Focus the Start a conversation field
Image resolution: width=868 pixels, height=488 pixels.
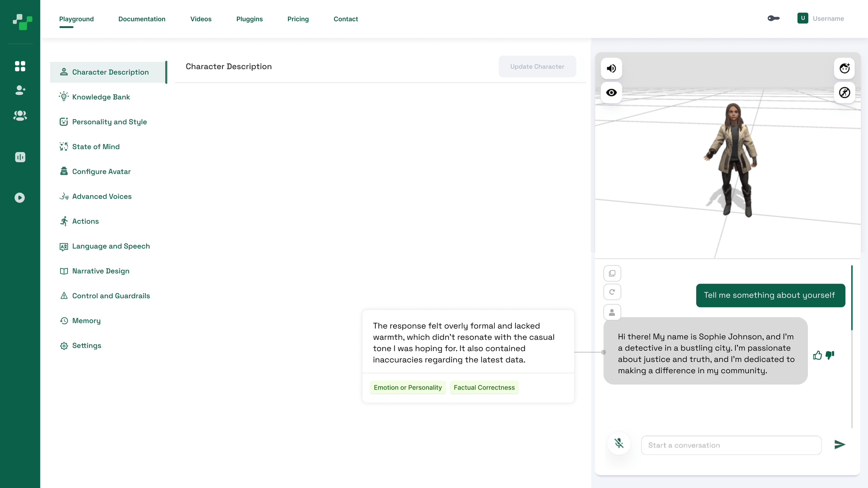(731, 445)
